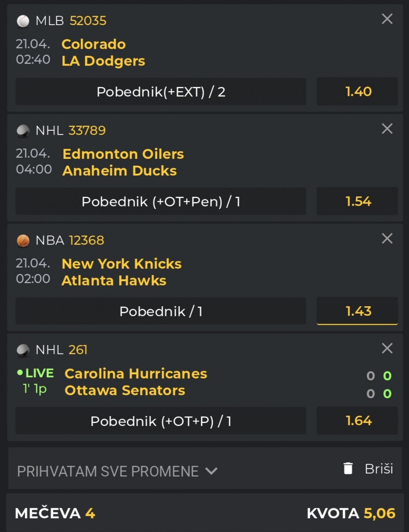Remove the Edmonton Oilers vs Anaheim Ducks bet
This screenshot has width=409, height=532.
click(x=387, y=129)
